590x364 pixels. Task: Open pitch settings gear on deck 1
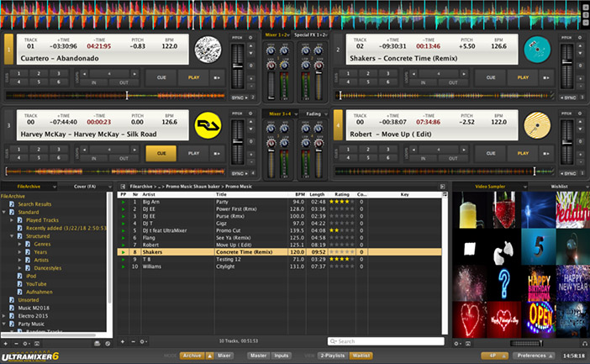point(249,38)
